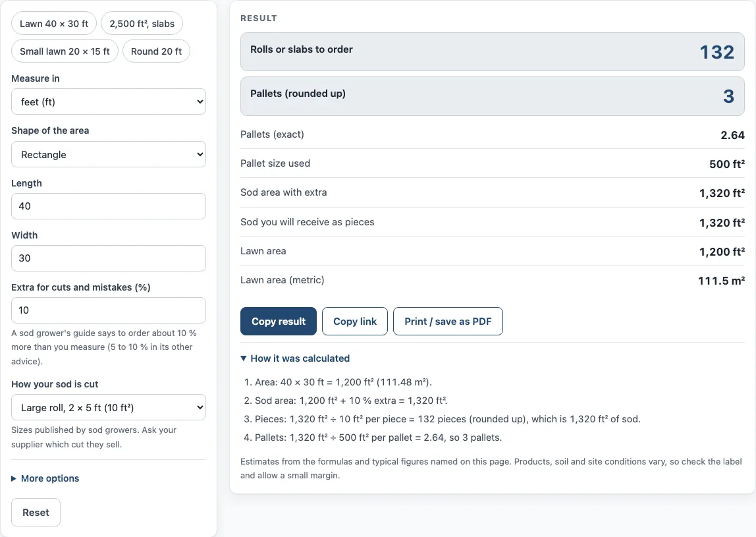This screenshot has height=537, width=756.
Task: Apply the Lawn 40 × 30 ft preset
Action: [54, 24]
